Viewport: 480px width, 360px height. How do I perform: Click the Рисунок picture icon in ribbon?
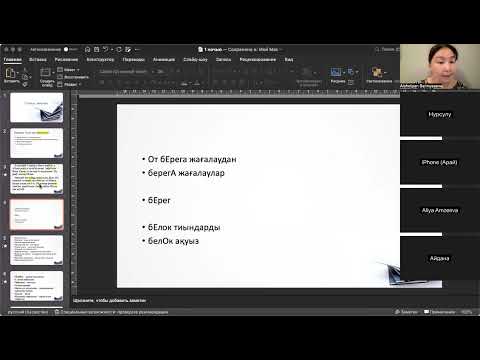[x=336, y=72]
